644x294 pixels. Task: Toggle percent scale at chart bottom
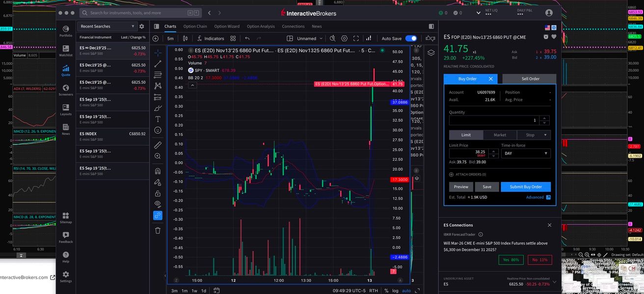tap(386, 291)
